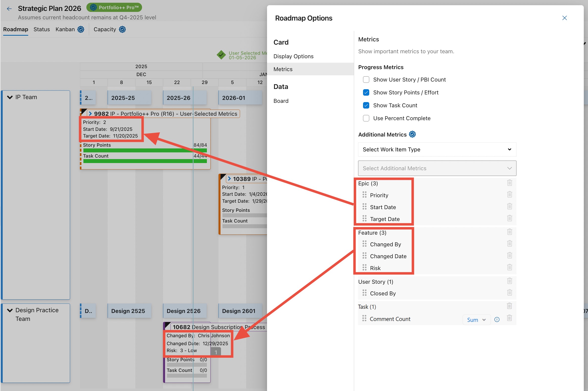Switch to the Kanban tab
This screenshot has height=391, width=588.
[65, 29]
